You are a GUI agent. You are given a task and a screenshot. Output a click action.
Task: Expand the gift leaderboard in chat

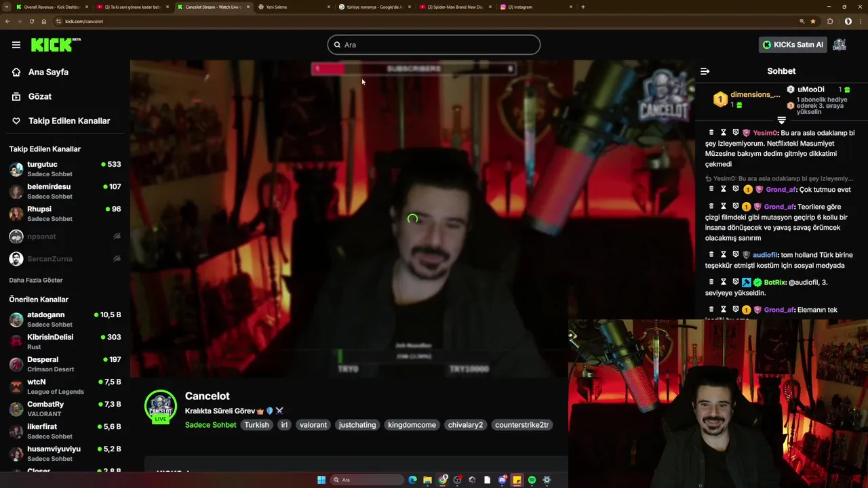781,120
